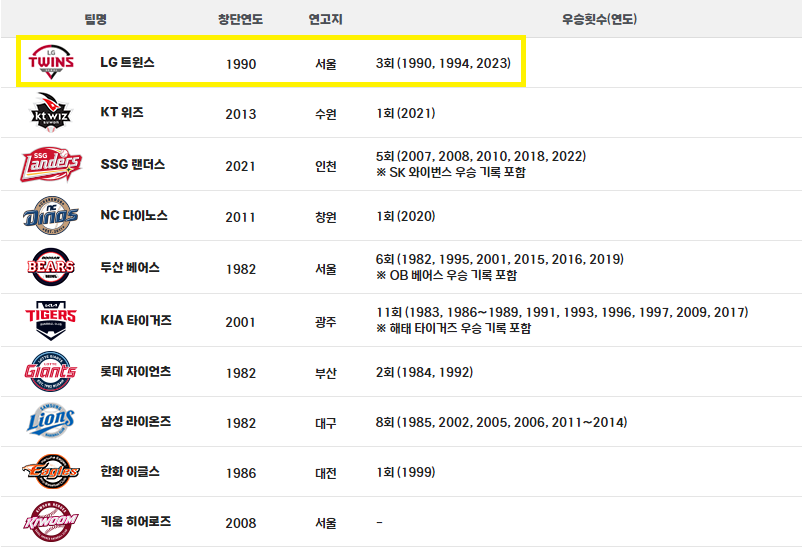Image resolution: width=802 pixels, height=556 pixels.
Task: Click the KT Wiz team logo
Action: pos(51,113)
